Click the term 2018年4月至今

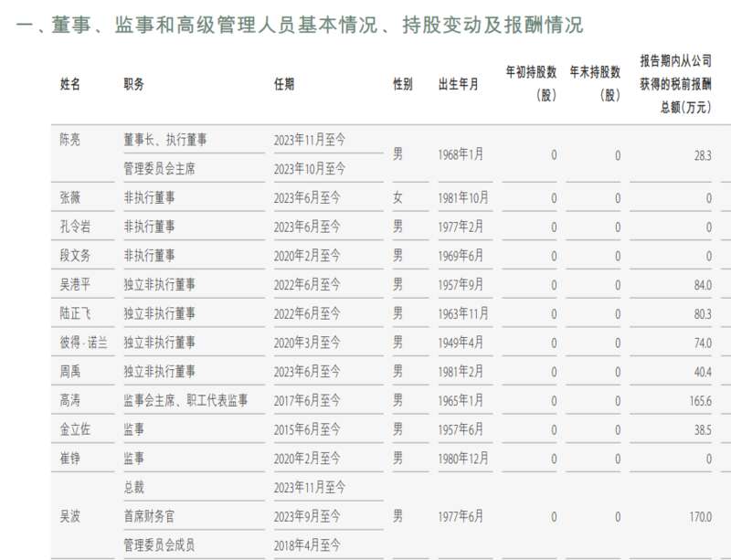307,544
